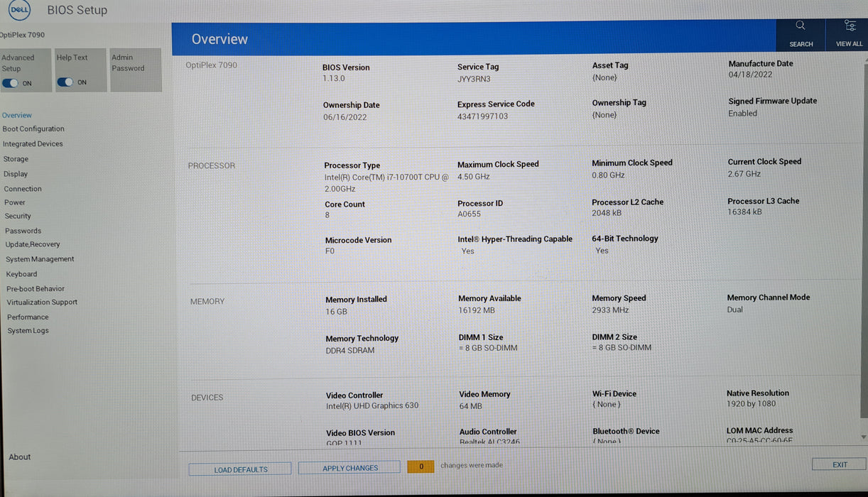Click Memory Speed 2933 MHz

click(x=610, y=310)
